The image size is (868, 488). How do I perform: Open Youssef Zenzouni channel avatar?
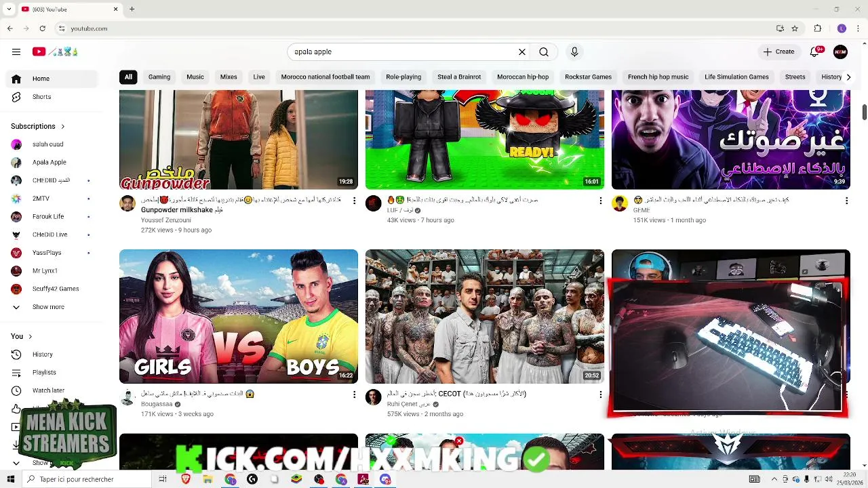pos(127,203)
